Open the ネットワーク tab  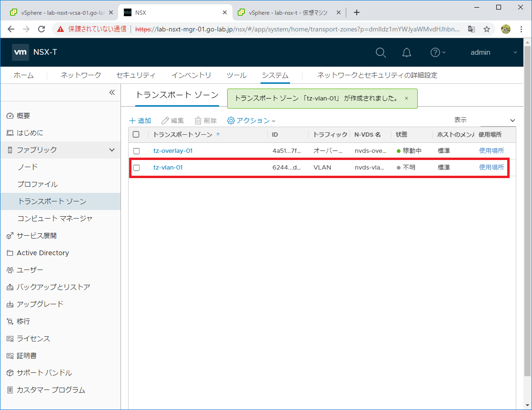pyautogui.click(x=81, y=75)
